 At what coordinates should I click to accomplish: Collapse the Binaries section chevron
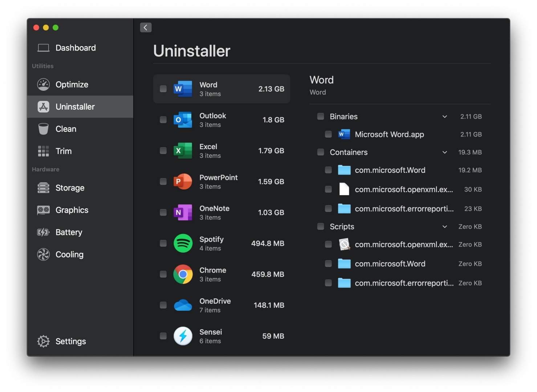[444, 117]
